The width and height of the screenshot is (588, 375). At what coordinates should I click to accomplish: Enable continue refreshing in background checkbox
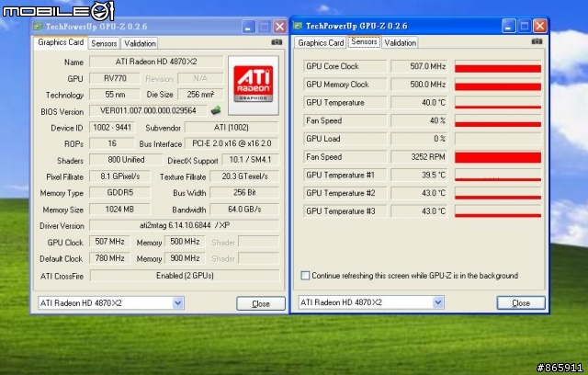(x=305, y=276)
